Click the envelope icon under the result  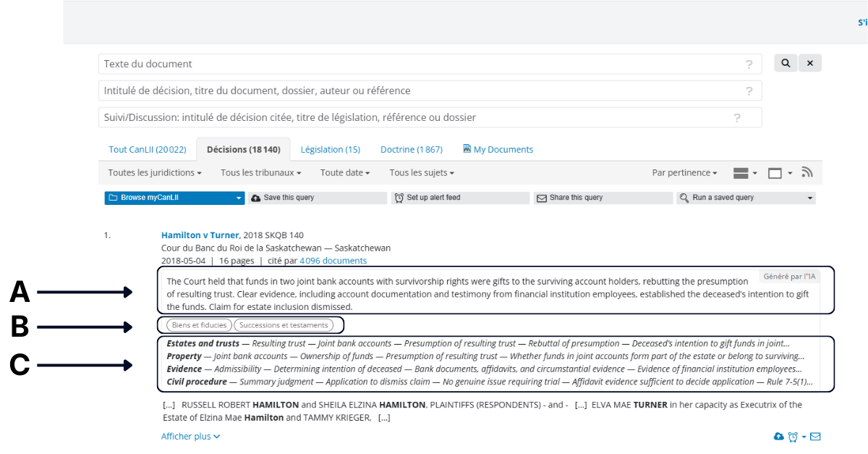(x=815, y=437)
